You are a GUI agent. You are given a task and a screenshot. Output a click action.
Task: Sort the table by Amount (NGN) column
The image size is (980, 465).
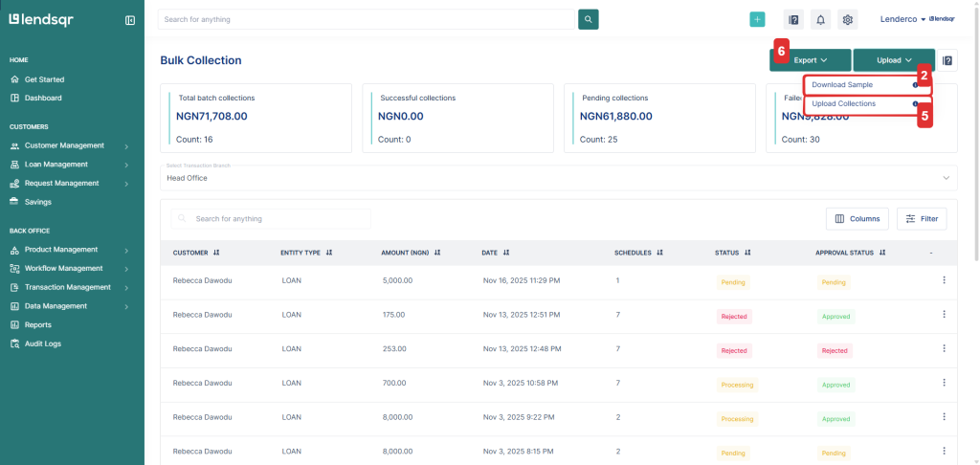[x=436, y=253]
